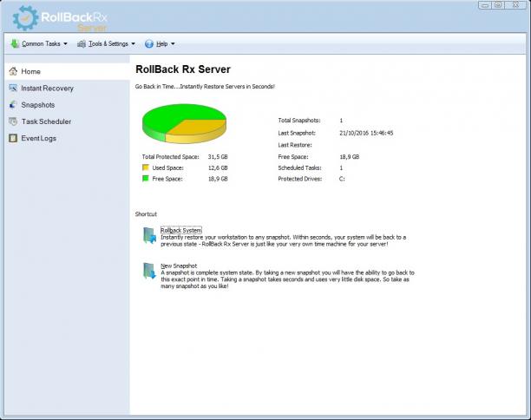
Task: Click the RollBack Rx gear logo
Action: pyautogui.click(x=25, y=18)
